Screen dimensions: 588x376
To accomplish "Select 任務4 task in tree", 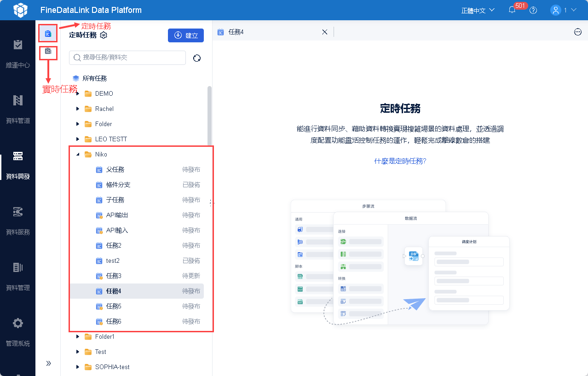I will [137, 291].
